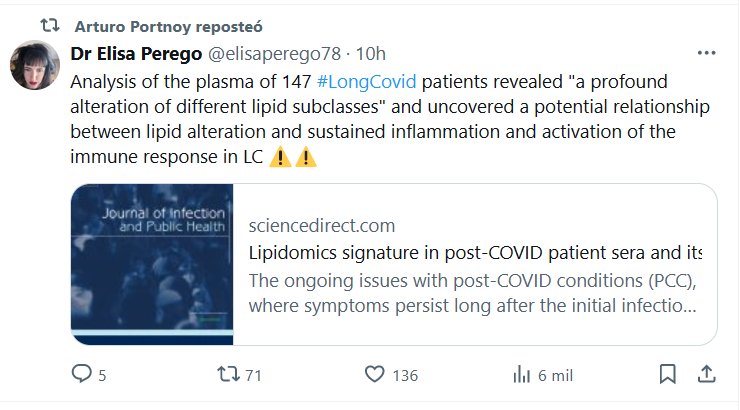Click the reply comment icon
Image resolution: width=740 pixels, height=410 pixels.
click(82, 374)
